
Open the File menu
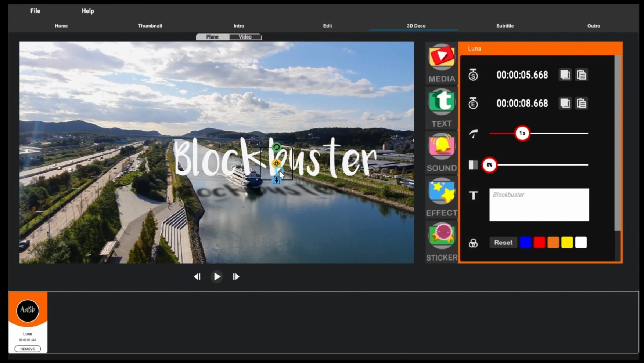(35, 11)
